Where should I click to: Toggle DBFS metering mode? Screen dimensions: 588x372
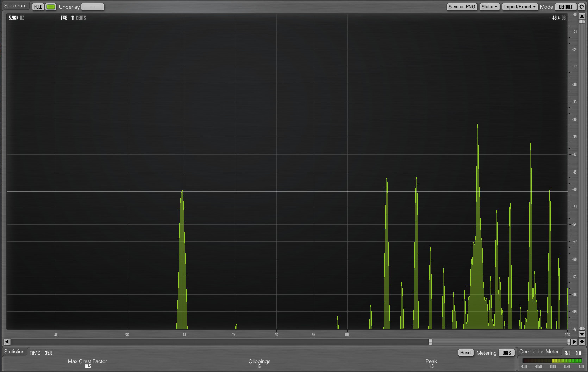pos(507,353)
